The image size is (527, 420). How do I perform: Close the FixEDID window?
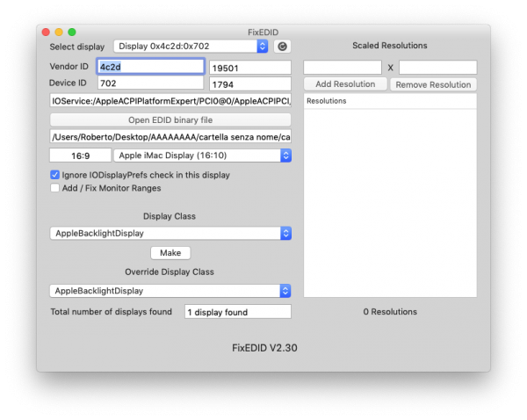46,32
